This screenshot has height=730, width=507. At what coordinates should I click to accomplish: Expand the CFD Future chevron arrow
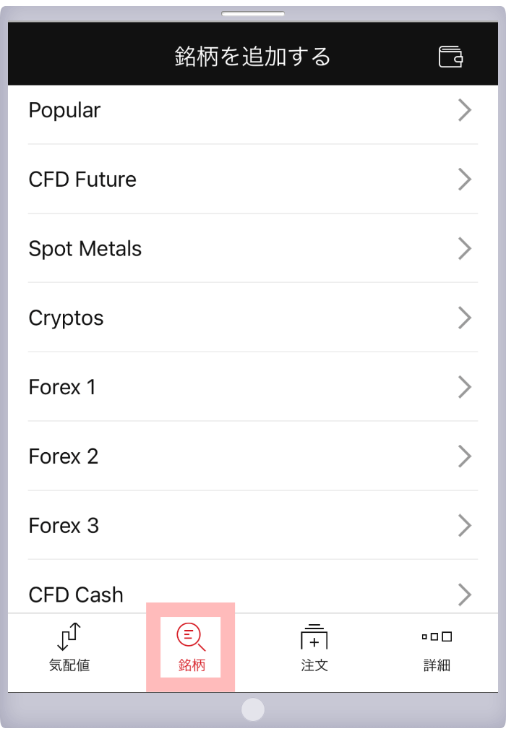[465, 179]
